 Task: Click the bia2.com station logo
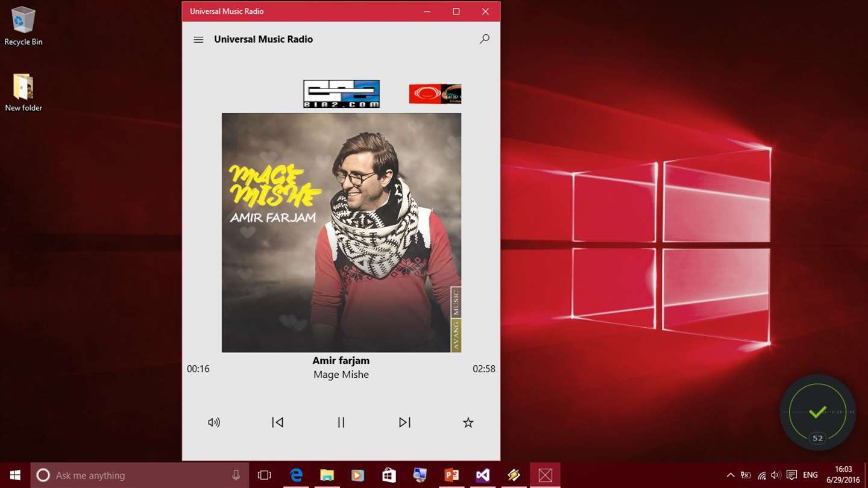coord(341,94)
